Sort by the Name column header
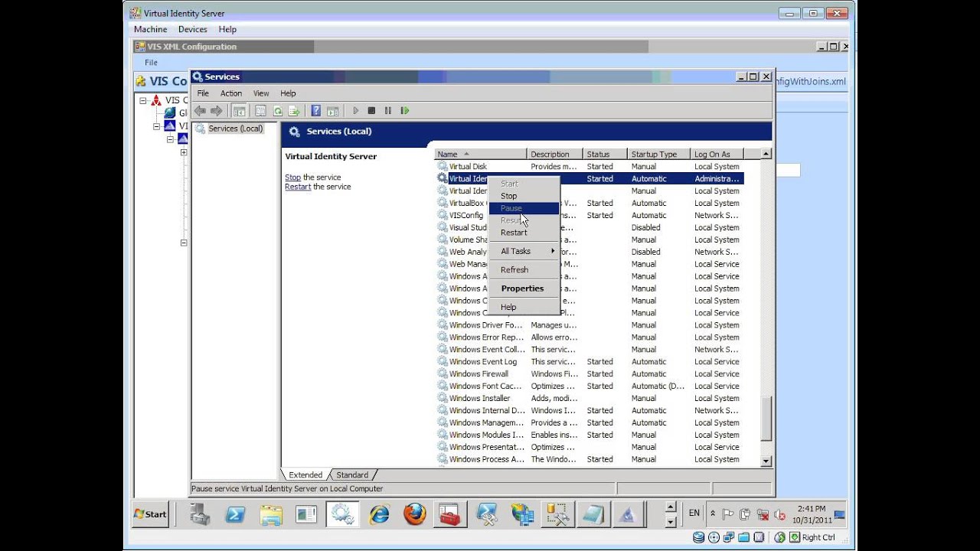Image resolution: width=980 pixels, height=551 pixels. [481, 154]
